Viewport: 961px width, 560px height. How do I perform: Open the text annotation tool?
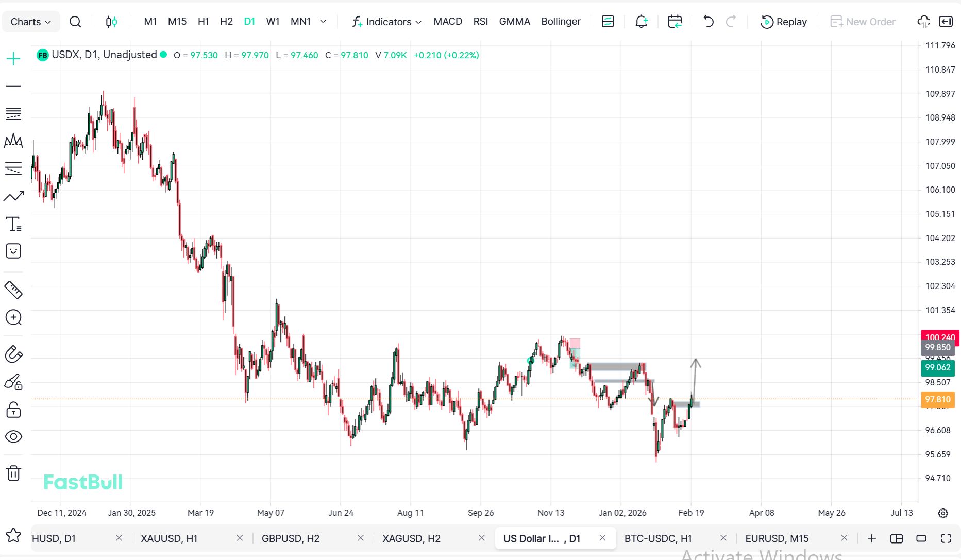coord(13,224)
